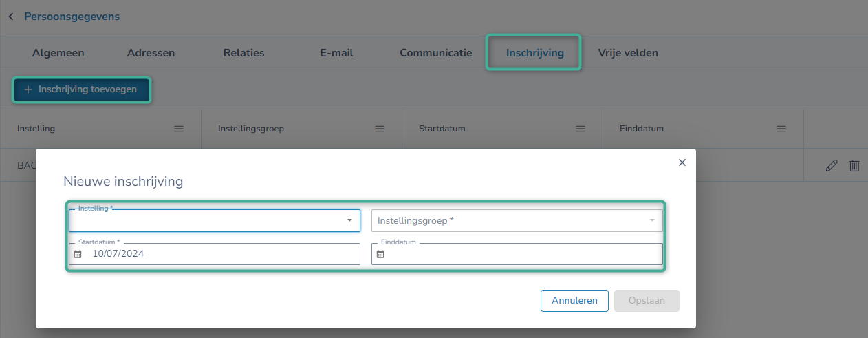
Task: Open the Instellingsgroep column menu icon
Action: [x=380, y=129]
